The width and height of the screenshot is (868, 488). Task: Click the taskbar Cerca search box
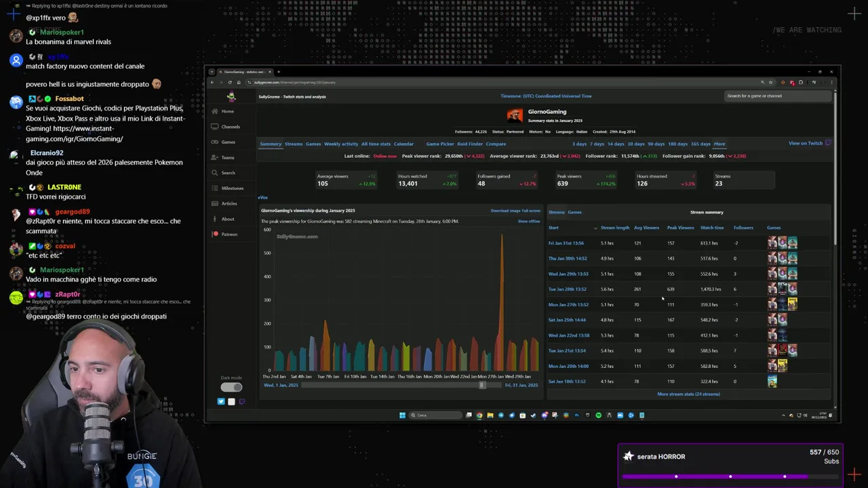pyautogui.click(x=435, y=415)
